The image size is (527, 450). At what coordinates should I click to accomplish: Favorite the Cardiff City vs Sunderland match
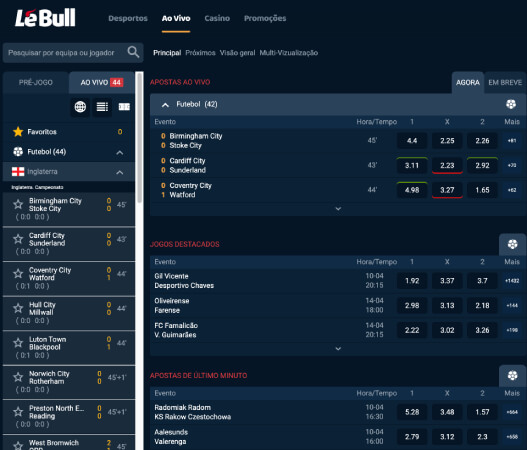(x=18, y=239)
